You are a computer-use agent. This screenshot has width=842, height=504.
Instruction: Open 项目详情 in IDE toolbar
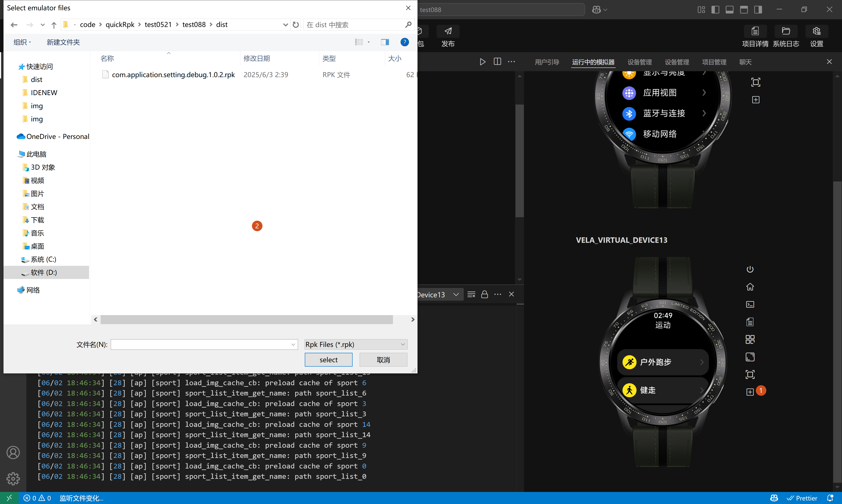click(755, 36)
